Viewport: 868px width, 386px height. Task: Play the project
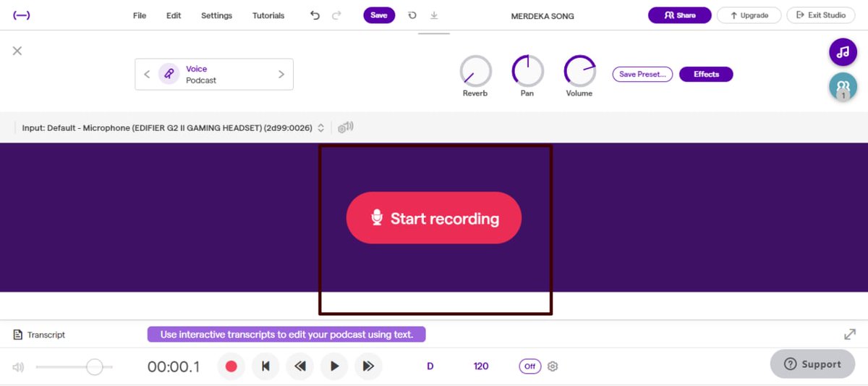tap(334, 366)
